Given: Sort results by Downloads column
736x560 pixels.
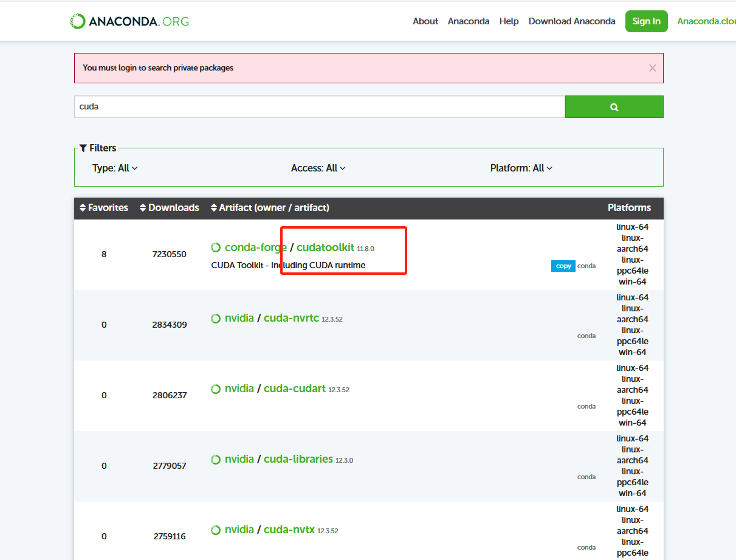Looking at the screenshot, I should click(169, 208).
